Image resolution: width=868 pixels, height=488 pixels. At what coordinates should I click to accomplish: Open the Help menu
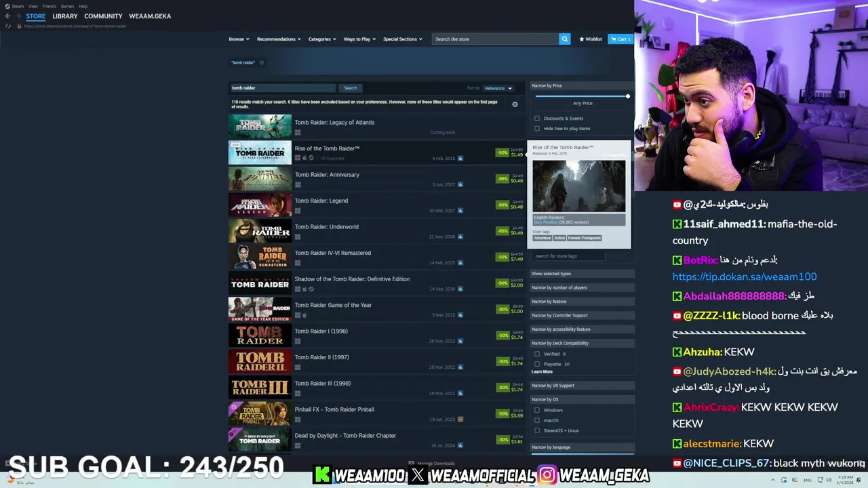pos(83,6)
